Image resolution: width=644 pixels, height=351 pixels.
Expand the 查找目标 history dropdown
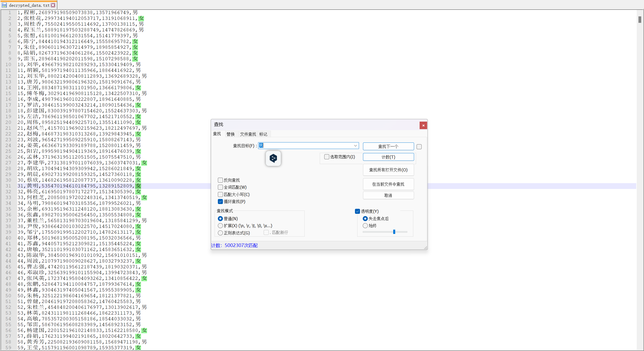(355, 146)
